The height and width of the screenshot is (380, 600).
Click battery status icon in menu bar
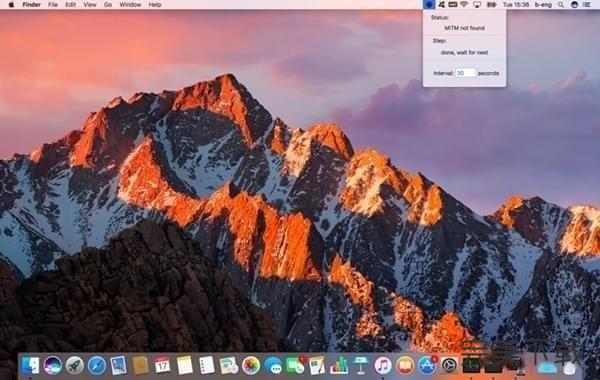point(491,5)
